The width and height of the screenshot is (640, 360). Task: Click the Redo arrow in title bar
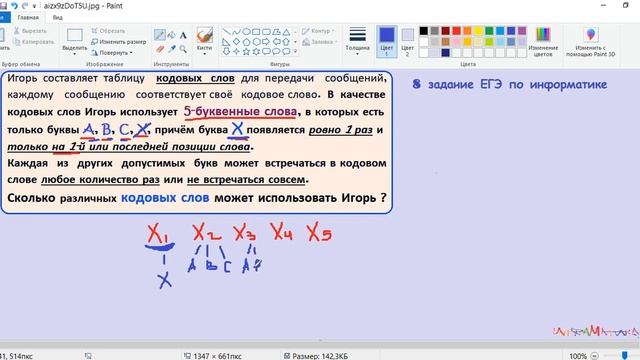[24, 6]
